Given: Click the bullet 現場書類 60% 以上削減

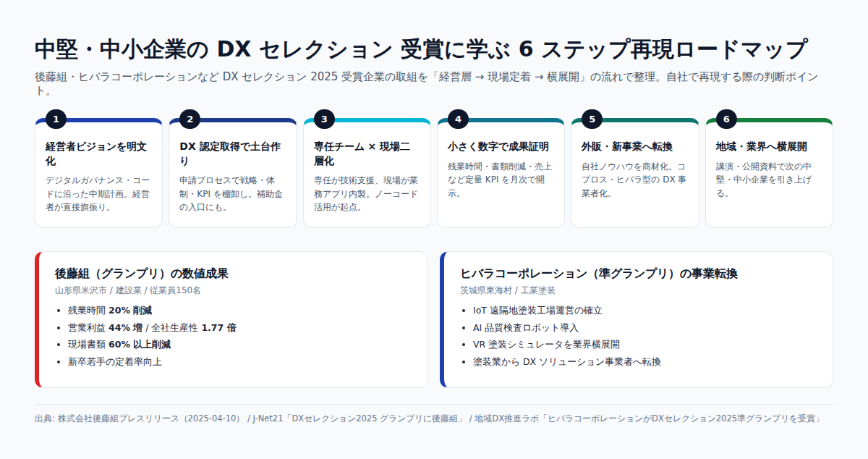Looking at the screenshot, I should (x=119, y=344).
